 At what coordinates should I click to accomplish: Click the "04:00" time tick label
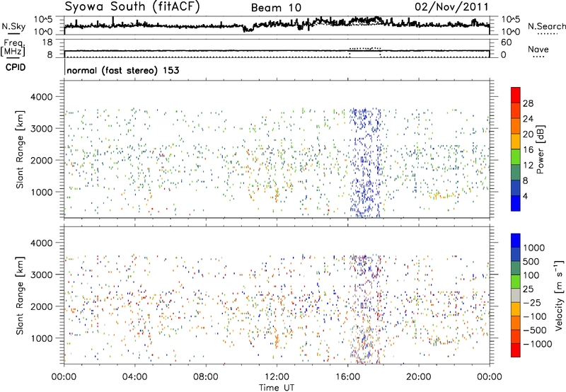134,377
